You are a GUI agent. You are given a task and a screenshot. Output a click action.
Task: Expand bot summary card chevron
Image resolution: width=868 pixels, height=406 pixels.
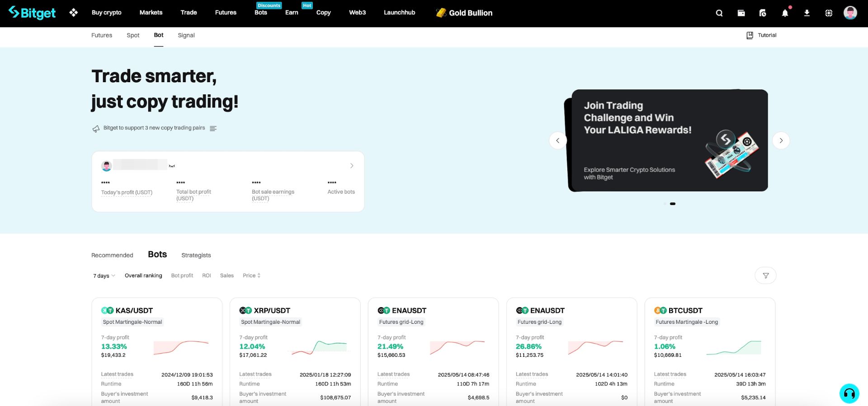coord(352,166)
